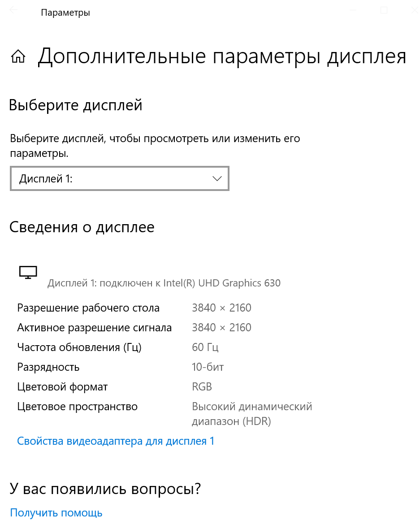This screenshot has width=420, height=529.
Task: Open Свойства видеоадаптера для дисплея 1
Action: click(116, 441)
